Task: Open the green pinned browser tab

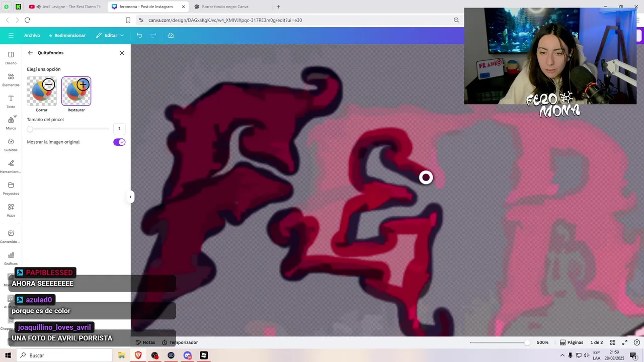Action: tap(7, 7)
